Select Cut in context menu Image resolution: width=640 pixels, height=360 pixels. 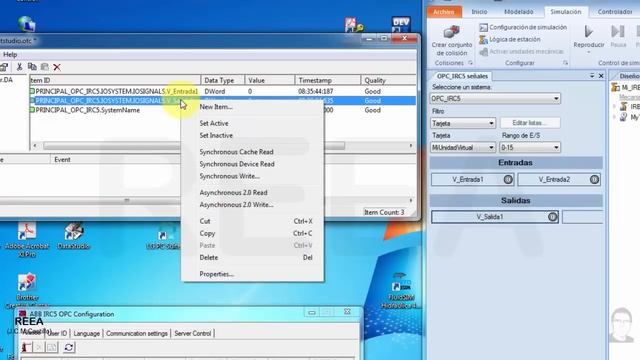252,221
